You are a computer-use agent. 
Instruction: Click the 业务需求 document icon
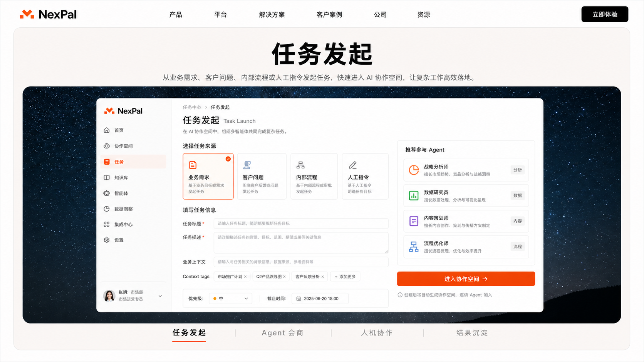coord(193,165)
